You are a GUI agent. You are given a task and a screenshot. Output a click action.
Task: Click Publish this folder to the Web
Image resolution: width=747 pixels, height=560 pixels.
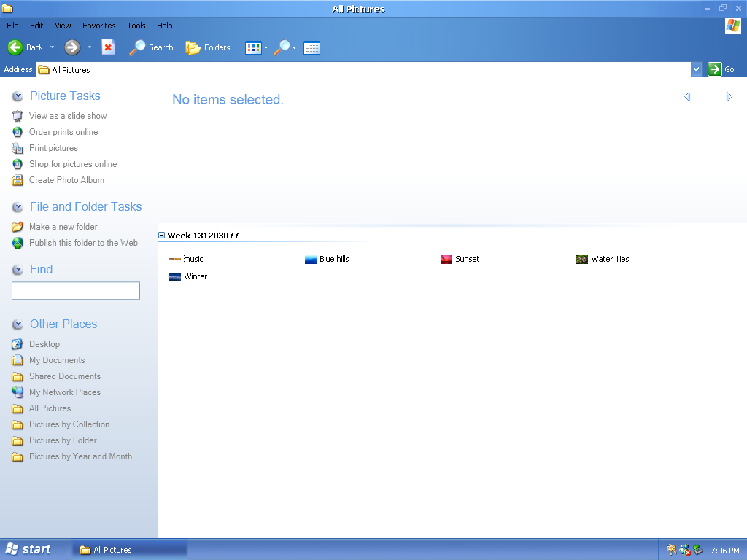coord(83,243)
